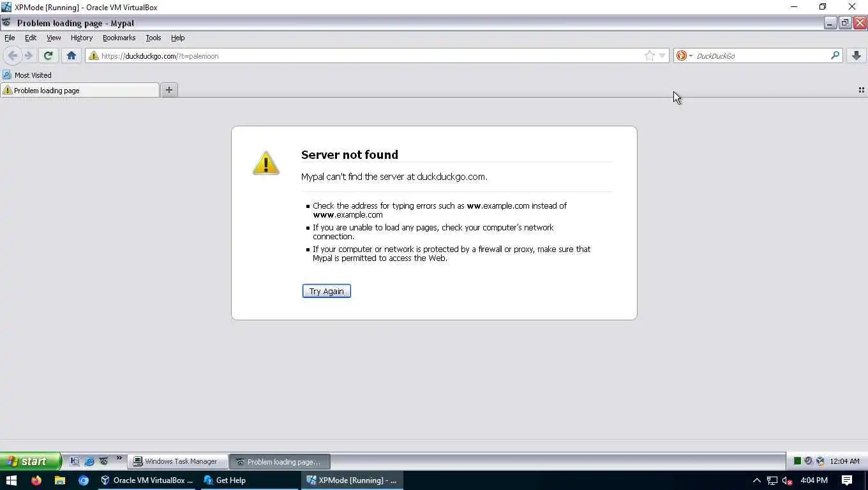
Task: Click the yellow warning triangle on error page
Action: pyautogui.click(x=266, y=163)
